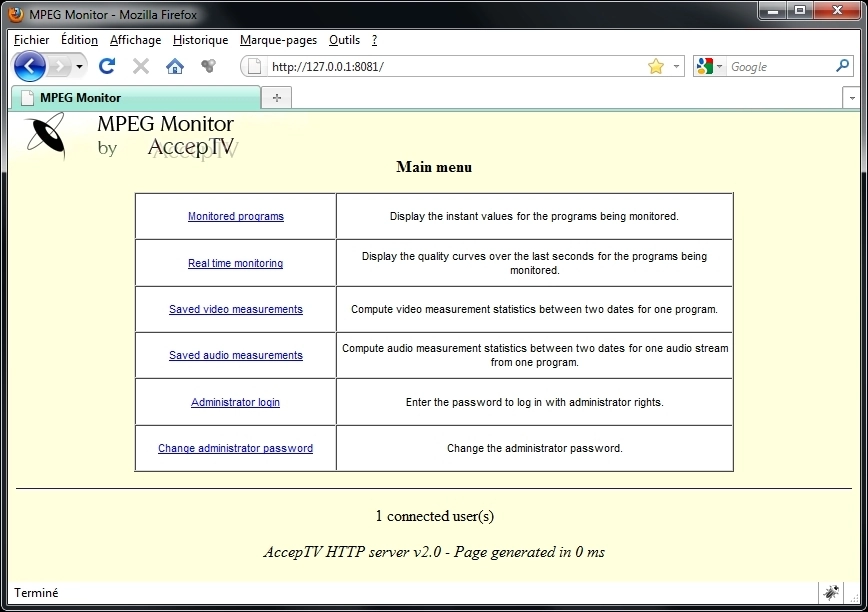Bookmark this page with the star icon
The width and height of the screenshot is (868, 612).
(x=656, y=66)
